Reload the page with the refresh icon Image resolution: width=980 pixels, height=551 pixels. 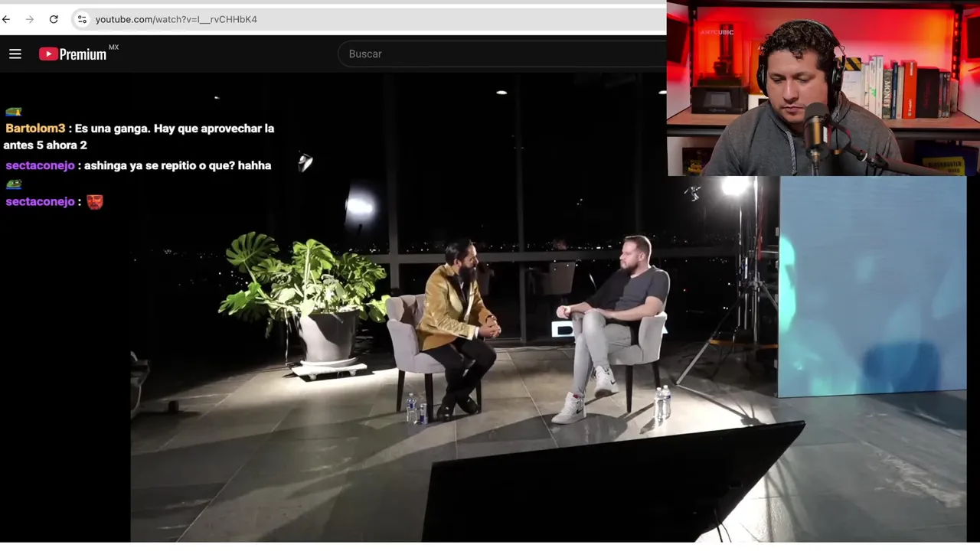(54, 19)
